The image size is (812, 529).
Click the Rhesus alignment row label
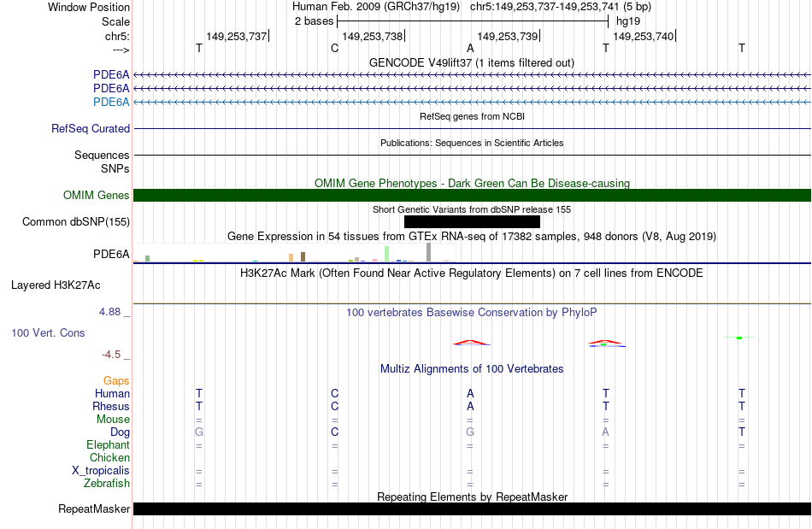click(111, 406)
